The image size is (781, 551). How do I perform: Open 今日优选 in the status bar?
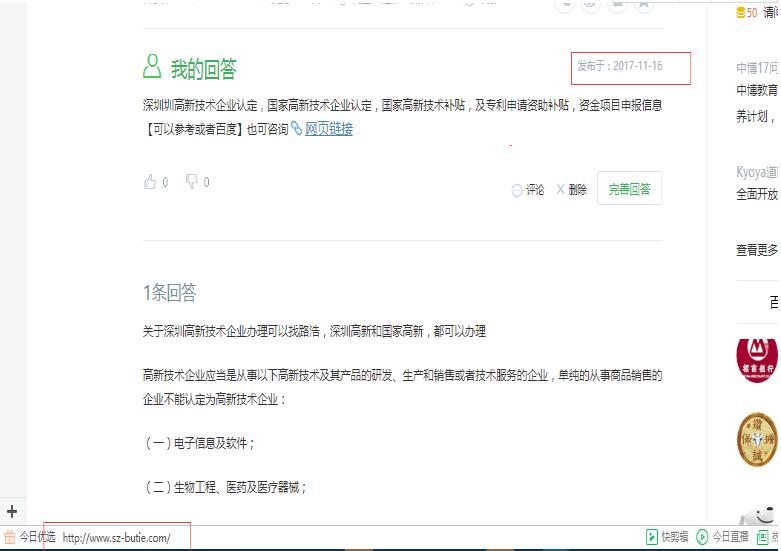(31, 537)
